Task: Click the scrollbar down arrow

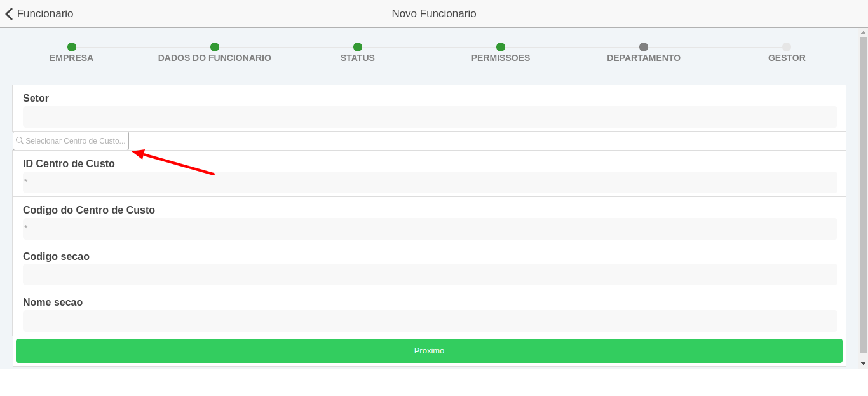Action: tap(863, 364)
